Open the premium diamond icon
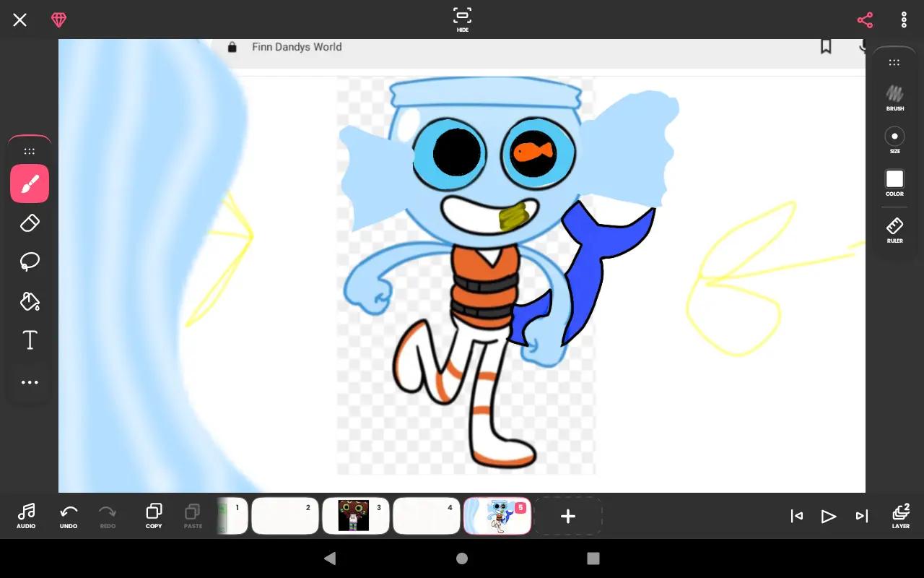The height and width of the screenshot is (578, 924). 59,20
